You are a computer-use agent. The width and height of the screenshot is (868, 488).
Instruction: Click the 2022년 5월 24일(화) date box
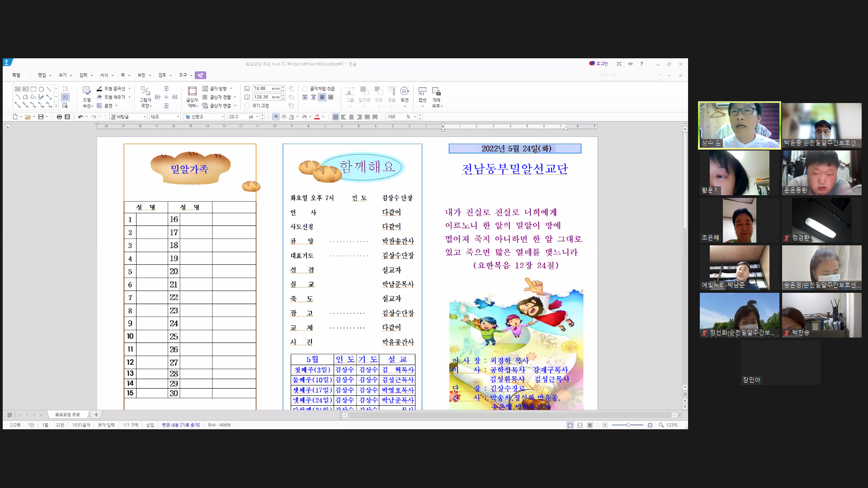pos(515,149)
